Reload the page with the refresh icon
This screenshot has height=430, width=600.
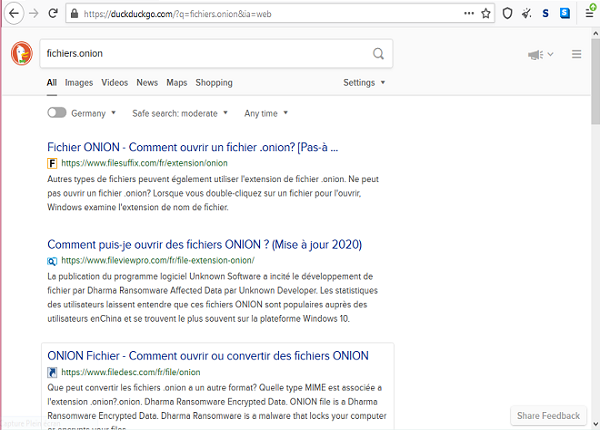pyautogui.click(x=53, y=14)
